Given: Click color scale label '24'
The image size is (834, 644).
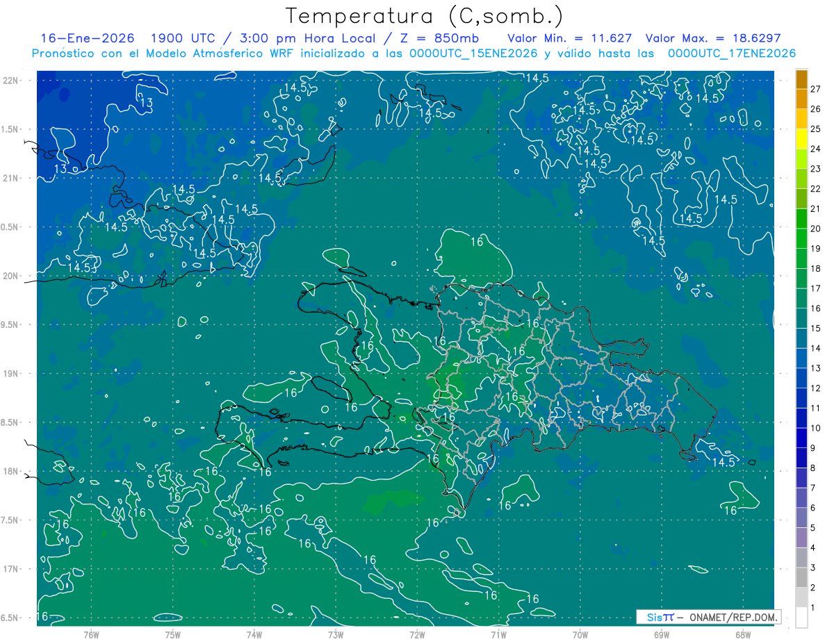Looking at the screenshot, I should (x=816, y=149).
